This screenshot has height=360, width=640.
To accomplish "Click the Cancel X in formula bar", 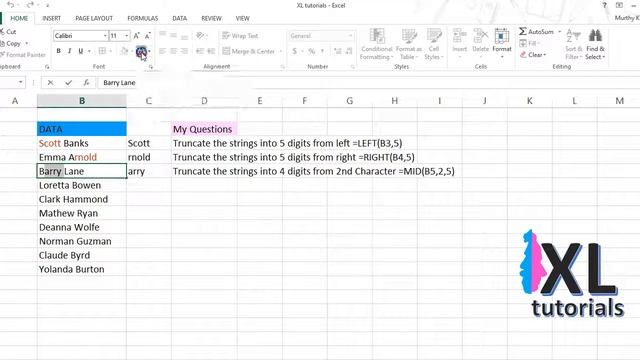I will point(50,82).
